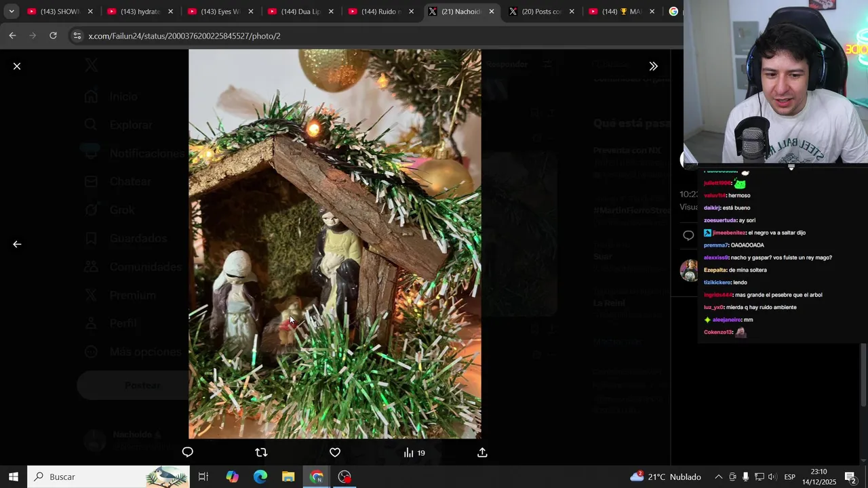Close the (144) Dua Lip tab
Screen dimensions: 868x488
[x=331, y=12]
